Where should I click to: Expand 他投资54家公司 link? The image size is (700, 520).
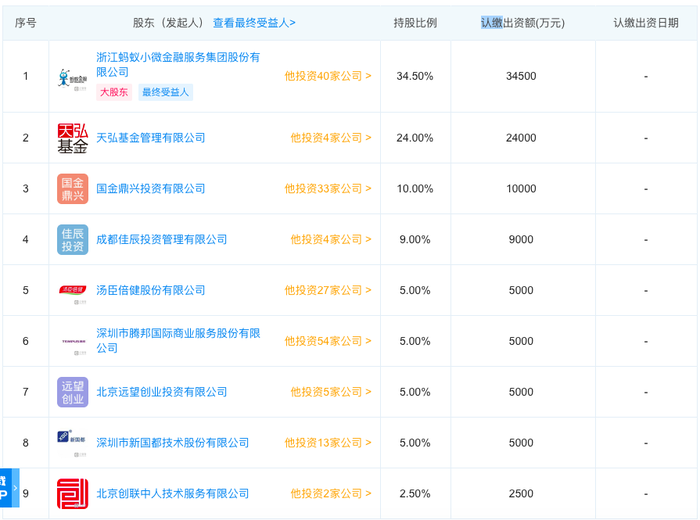pos(328,341)
